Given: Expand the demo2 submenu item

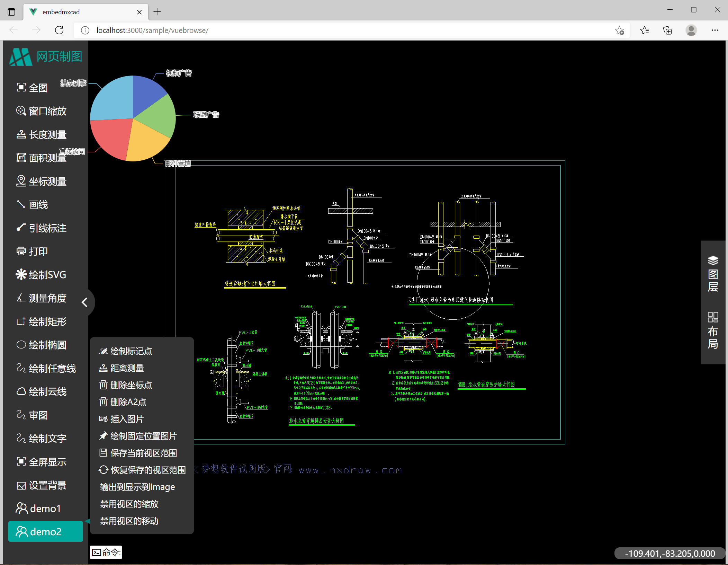Looking at the screenshot, I should point(45,531).
